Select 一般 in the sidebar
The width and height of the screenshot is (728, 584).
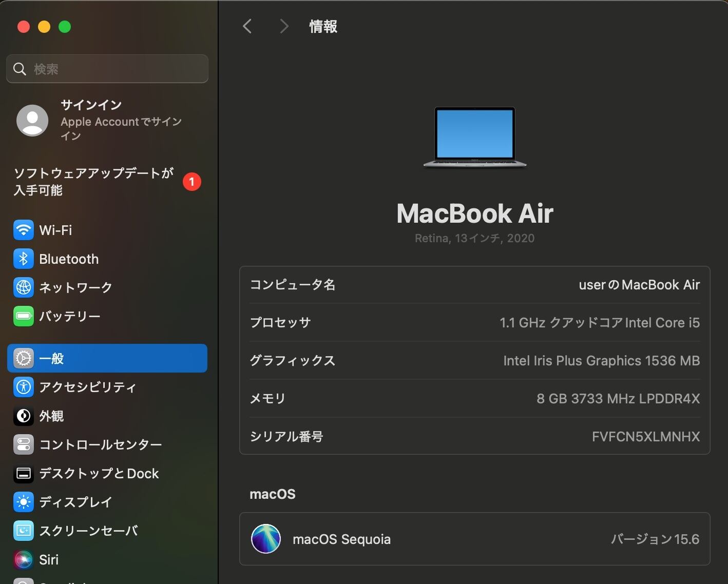[107, 358]
